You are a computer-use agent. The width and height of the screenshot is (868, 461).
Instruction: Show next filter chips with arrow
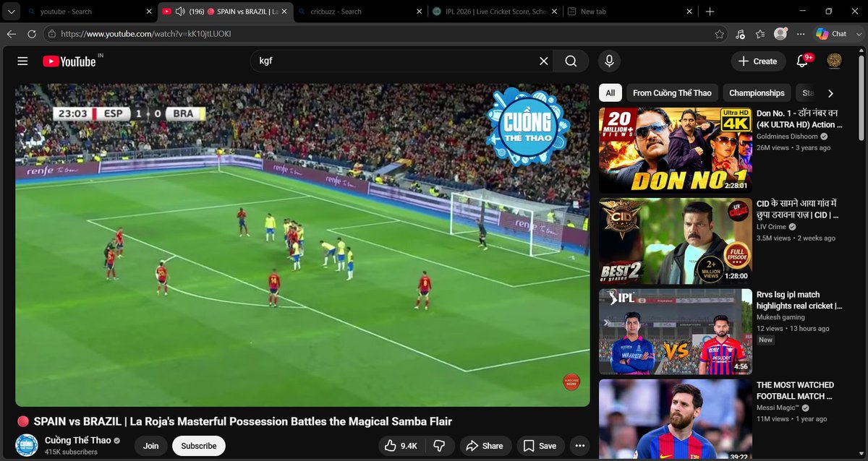point(830,93)
